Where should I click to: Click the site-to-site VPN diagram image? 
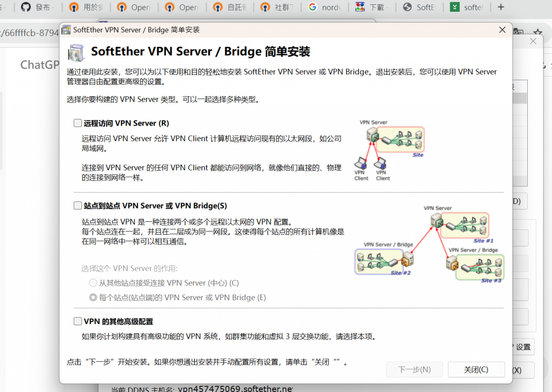point(430,244)
